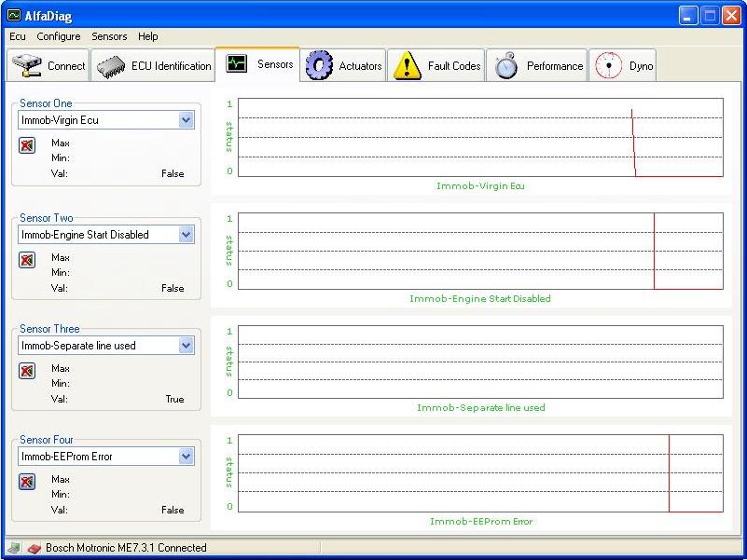Open the Configure menu

(x=59, y=36)
